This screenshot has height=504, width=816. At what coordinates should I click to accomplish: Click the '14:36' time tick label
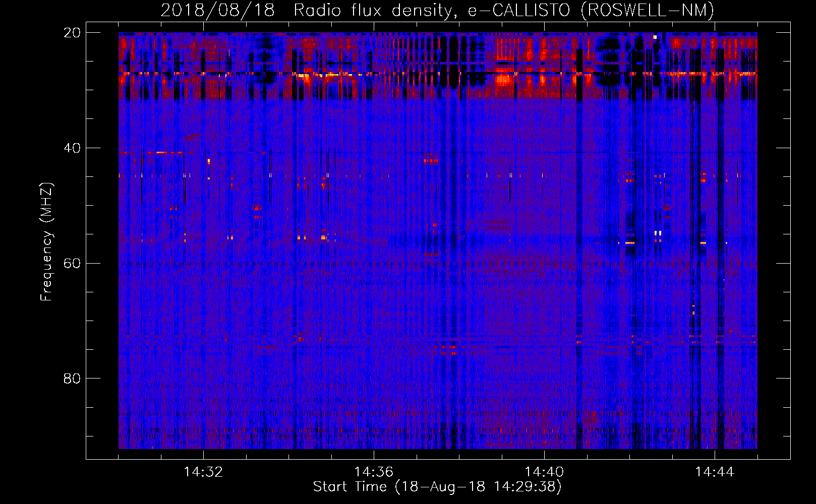pos(374,472)
